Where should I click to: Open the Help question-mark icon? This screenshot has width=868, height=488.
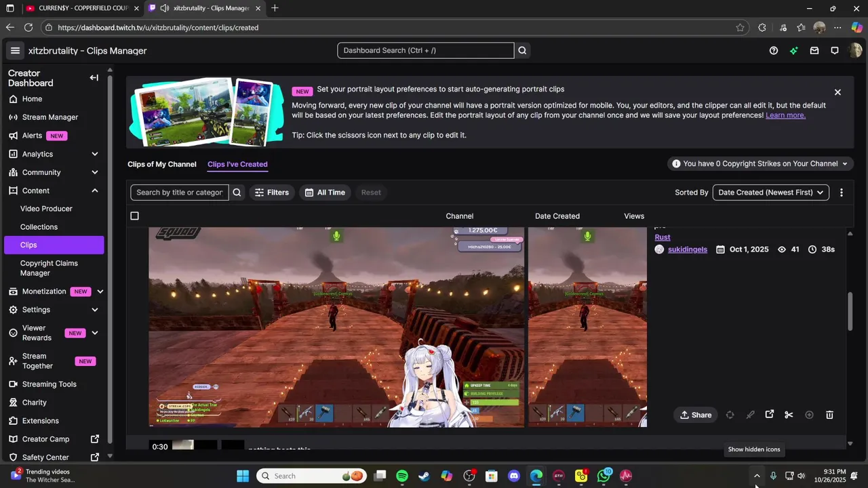tap(774, 51)
